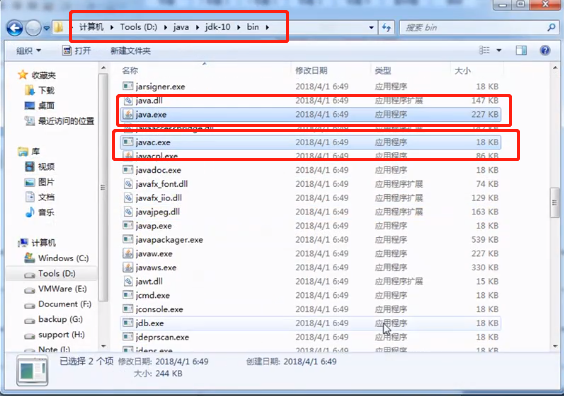The image size is (564, 396).
Task: Select the javafx_iio.dll file icon
Action: point(128,198)
